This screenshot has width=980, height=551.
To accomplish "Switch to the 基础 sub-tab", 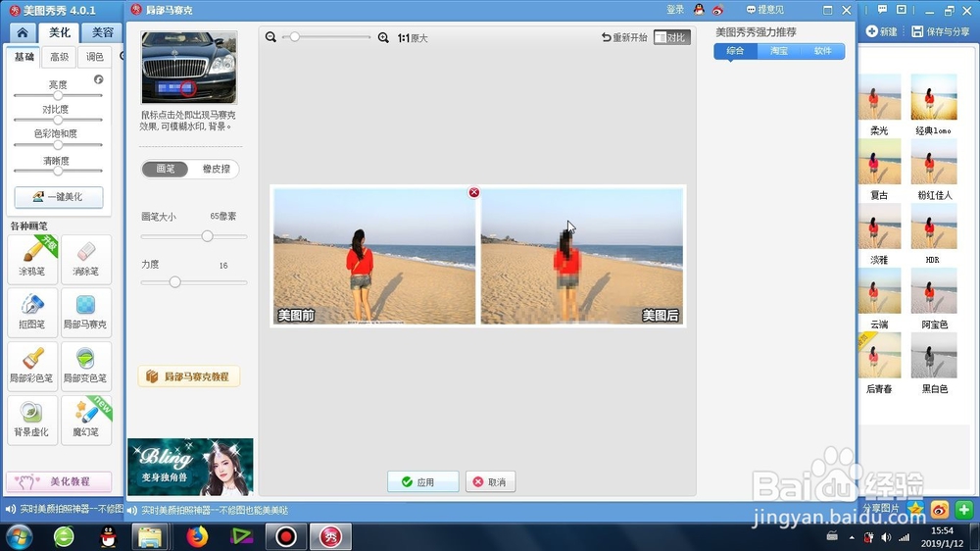I will 24,57.
